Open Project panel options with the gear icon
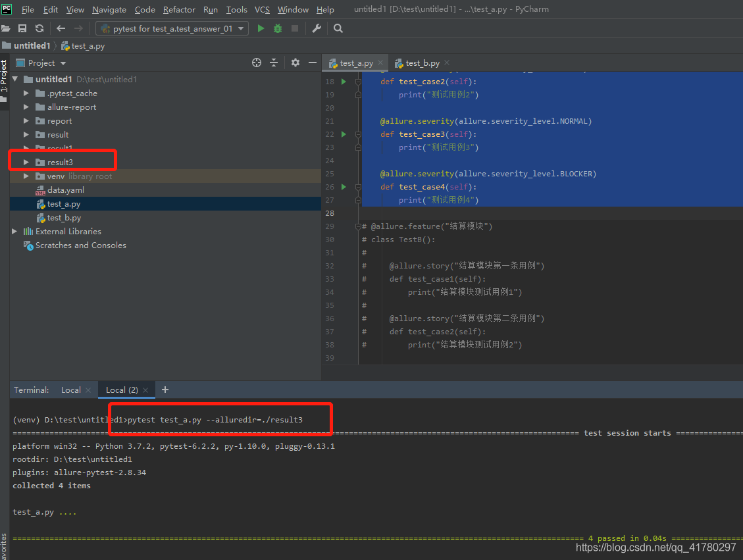 (x=295, y=63)
